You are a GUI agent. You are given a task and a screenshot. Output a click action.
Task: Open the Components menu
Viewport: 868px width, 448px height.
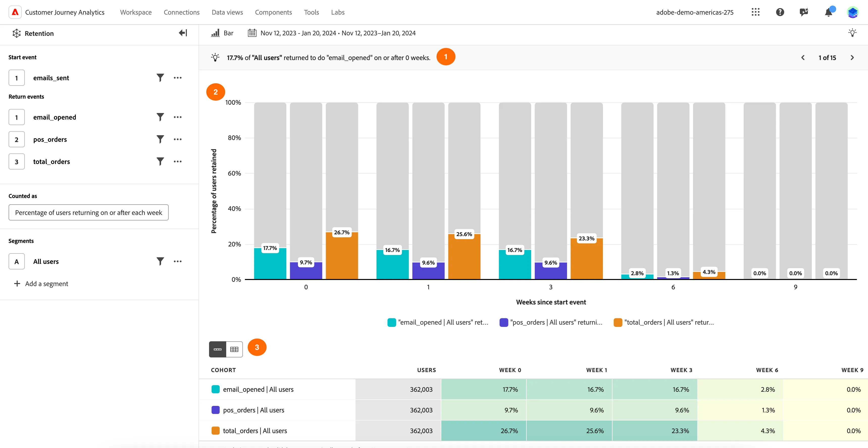(x=273, y=12)
